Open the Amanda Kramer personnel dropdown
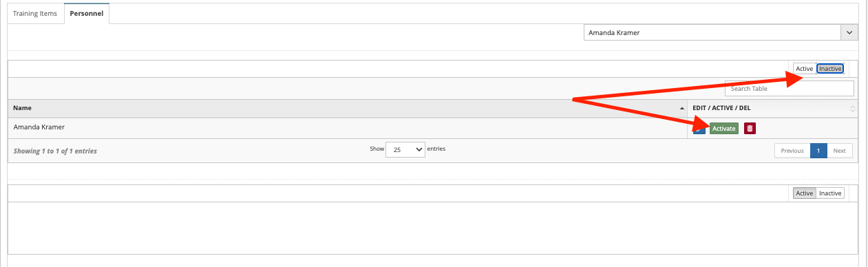The image size is (868, 267). pos(721,32)
